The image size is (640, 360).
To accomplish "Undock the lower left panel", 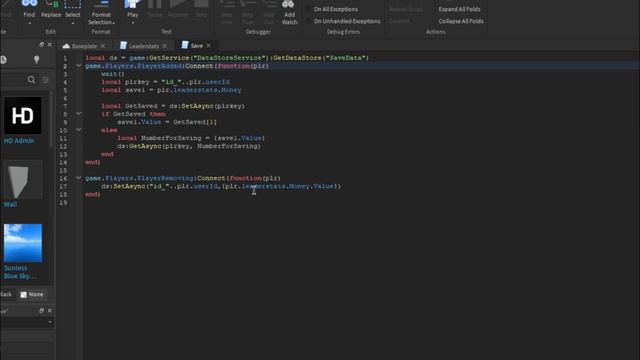I will [x=41, y=311].
